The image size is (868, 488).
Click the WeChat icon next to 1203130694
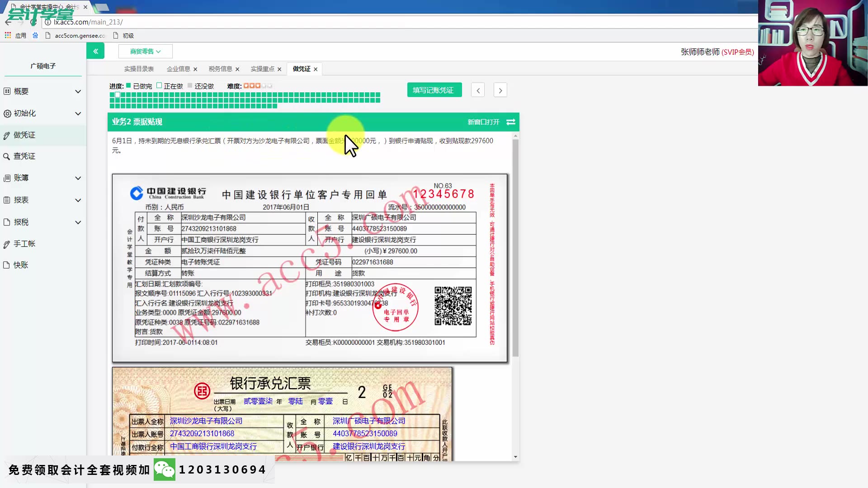pyautogui.click(x=165, y=469)
